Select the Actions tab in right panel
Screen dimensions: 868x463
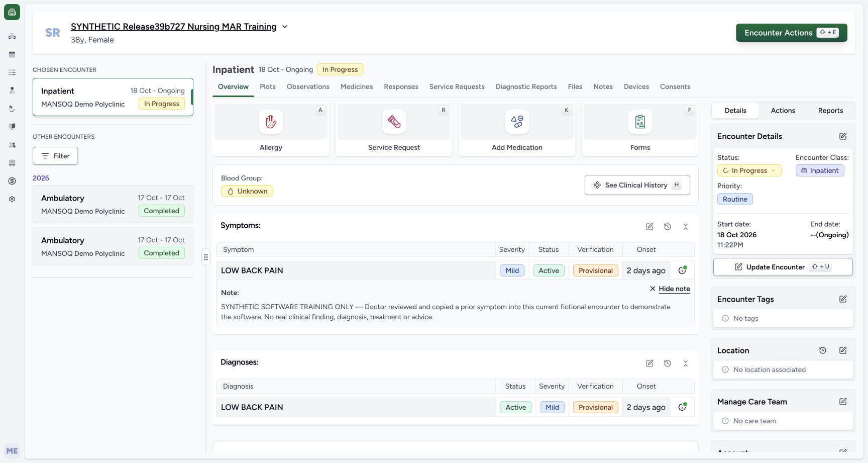pos(783,111)
